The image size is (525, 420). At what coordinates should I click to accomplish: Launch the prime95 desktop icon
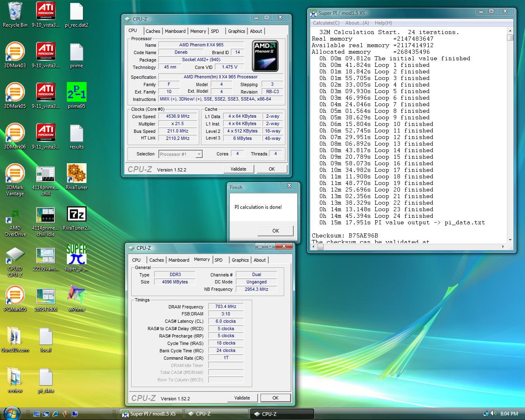[76, 96]
